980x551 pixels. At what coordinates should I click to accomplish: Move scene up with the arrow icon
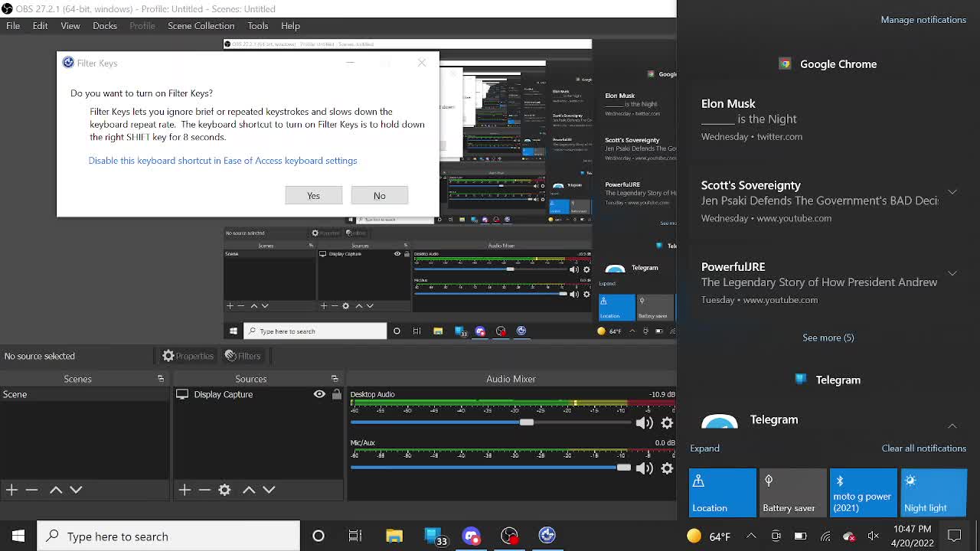point(56,490)
